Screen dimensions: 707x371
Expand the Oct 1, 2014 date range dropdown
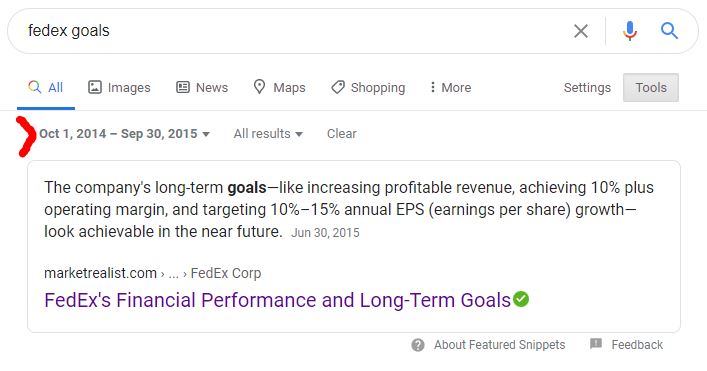124,134
